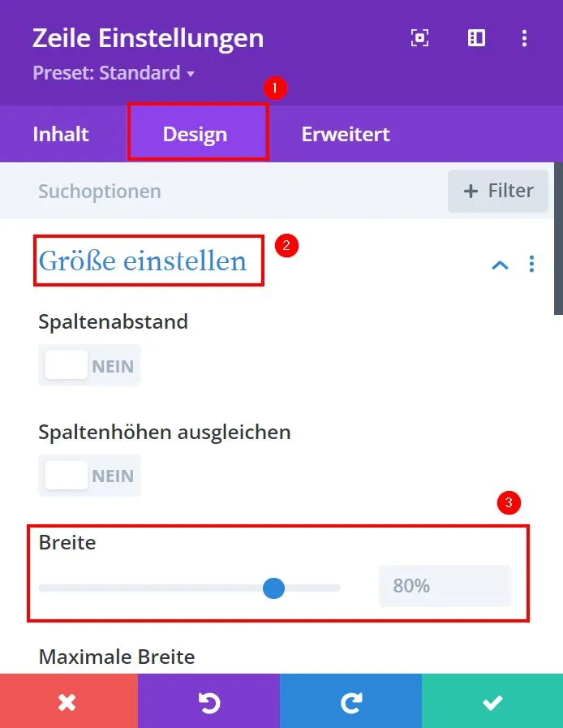
Task: Click the Breite 80% value field
Action: [445, 586]
